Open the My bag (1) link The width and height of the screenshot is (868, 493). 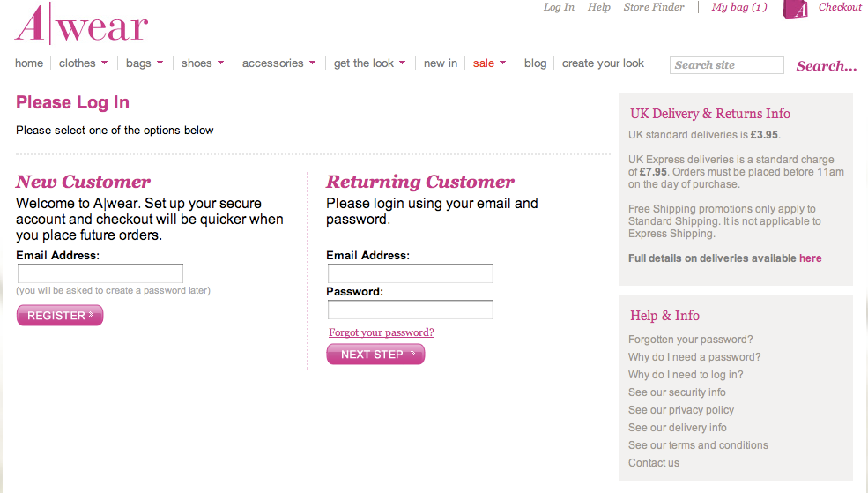point(739,7)
